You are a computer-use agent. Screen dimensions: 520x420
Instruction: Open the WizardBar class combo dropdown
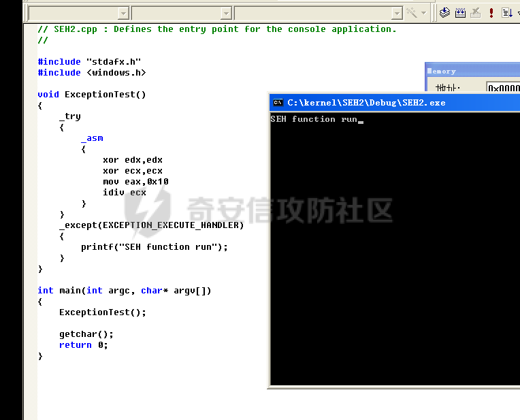click(123, 13)
